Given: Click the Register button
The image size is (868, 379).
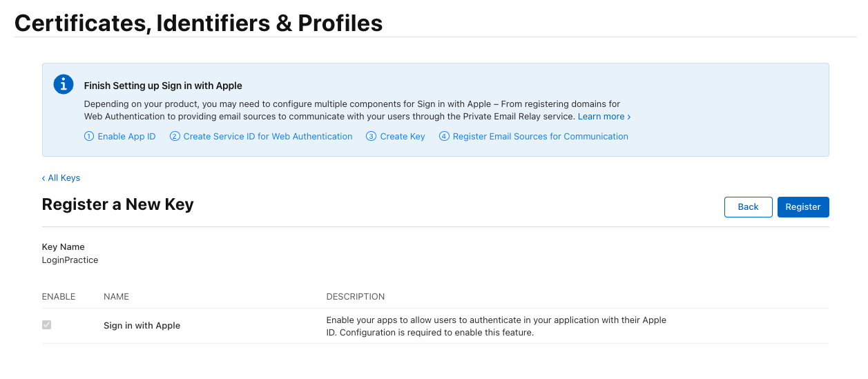Looking at the screenshot, I should pos(803,207).
